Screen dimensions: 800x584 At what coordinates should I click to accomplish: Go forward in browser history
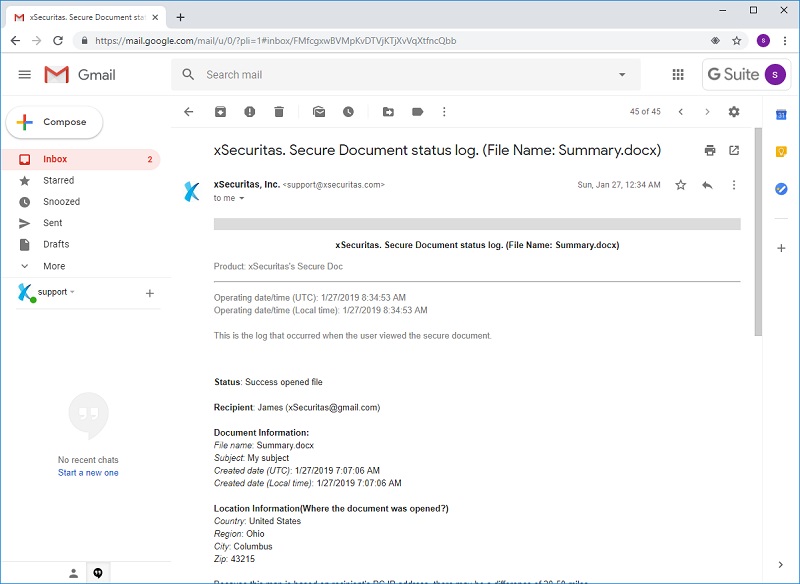point(37,41)
